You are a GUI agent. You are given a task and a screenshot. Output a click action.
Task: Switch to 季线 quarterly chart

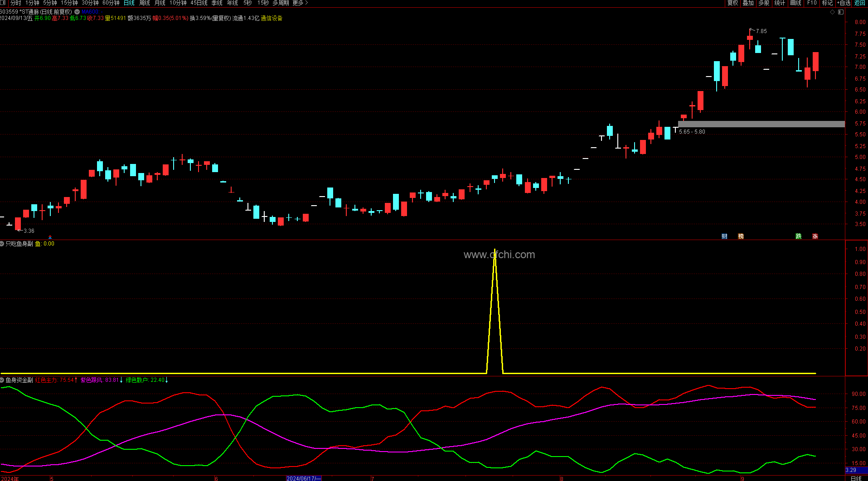(217, 3)
